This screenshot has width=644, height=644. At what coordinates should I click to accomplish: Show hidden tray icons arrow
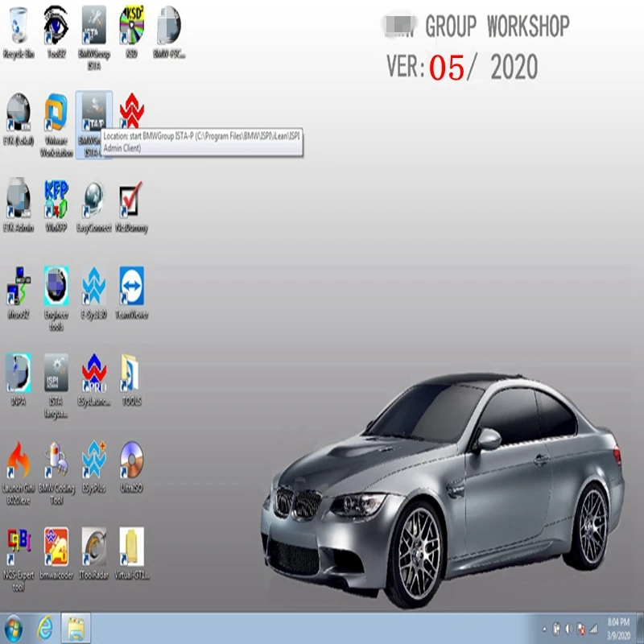pos(545,629)
